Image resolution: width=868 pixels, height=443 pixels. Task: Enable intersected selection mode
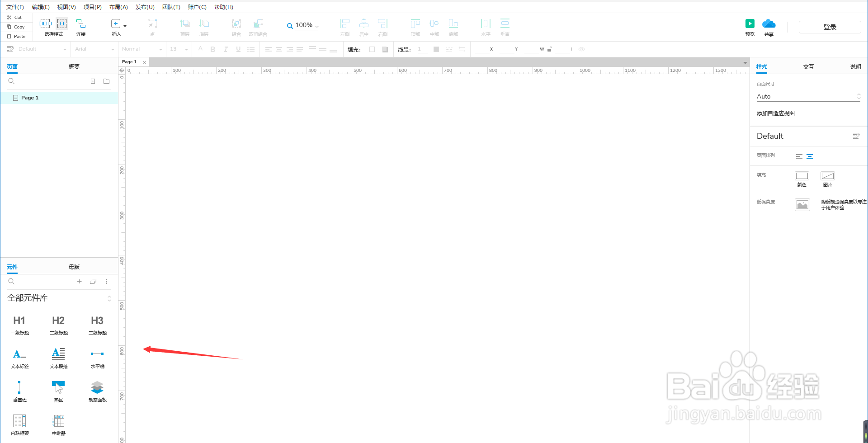click(45, 24)
